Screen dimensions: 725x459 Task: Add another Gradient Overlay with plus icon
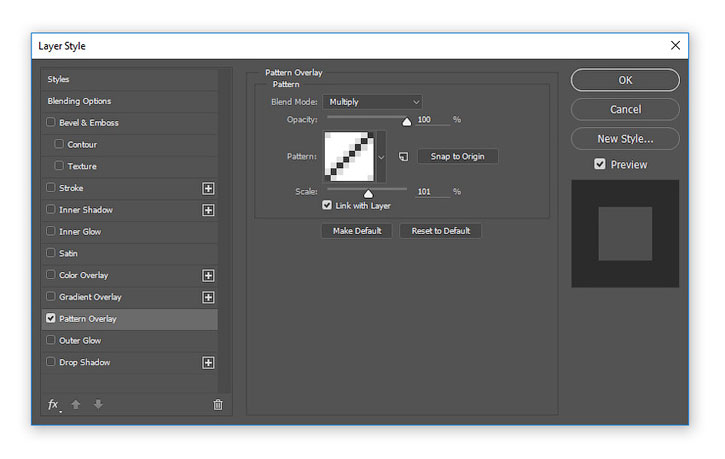pos(208,297)
